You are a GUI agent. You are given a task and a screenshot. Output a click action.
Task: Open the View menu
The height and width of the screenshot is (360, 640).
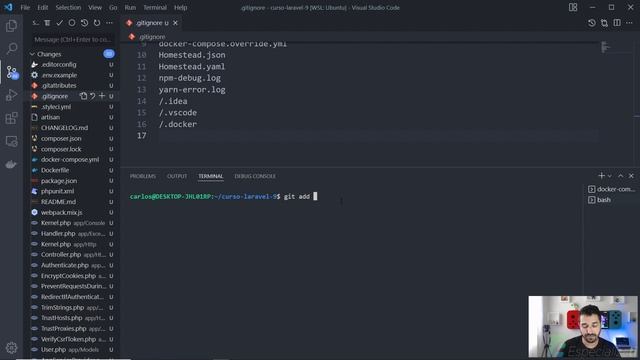point(95,7)
